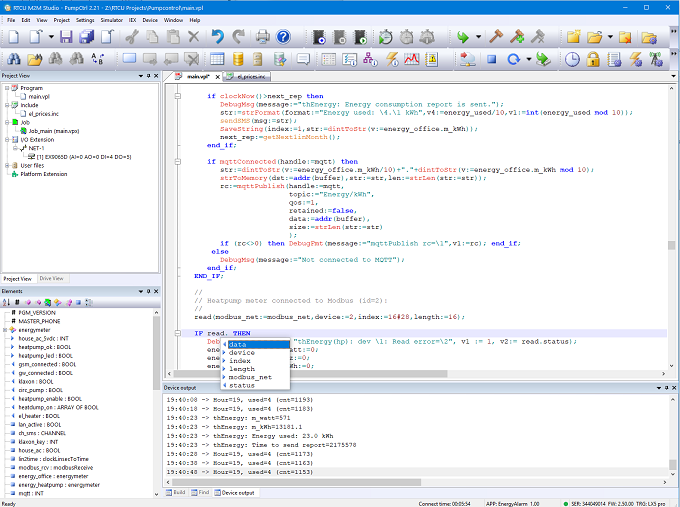Click the build hammer icon
680x507 pixels.
pos(495,37)
